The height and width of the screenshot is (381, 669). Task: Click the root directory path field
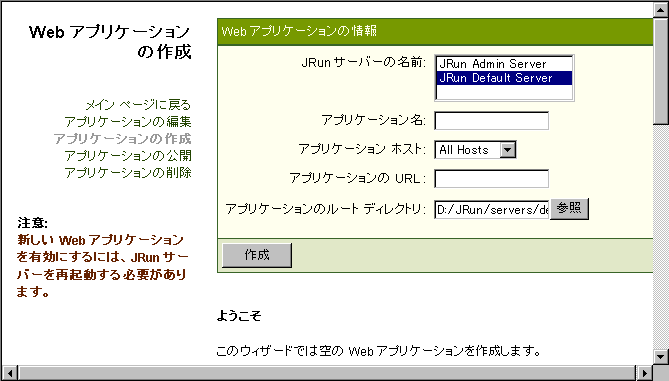492,209
